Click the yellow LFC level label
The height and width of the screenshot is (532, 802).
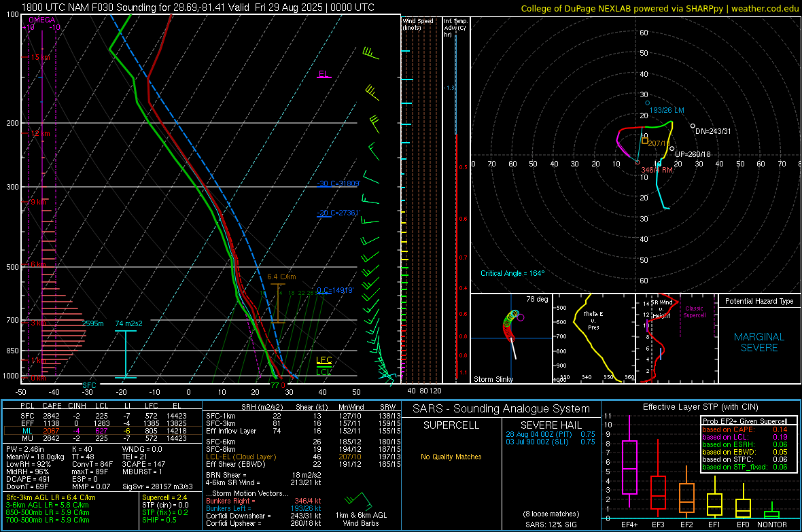pos(324,360)
